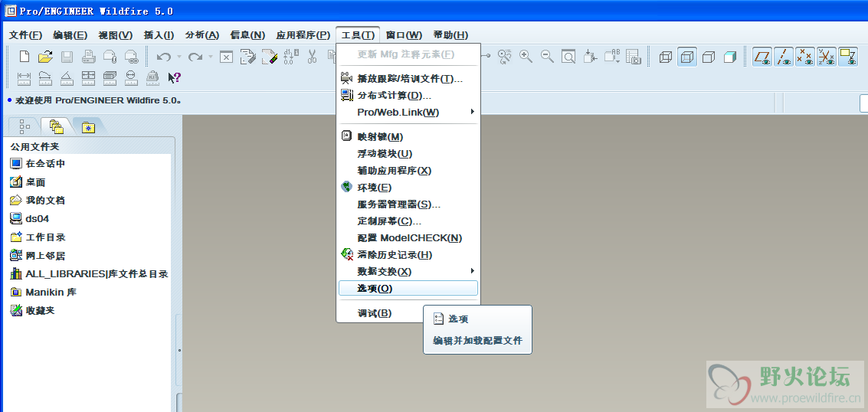Screen dimensions: 868x412
Task: Open the 分析(A) menu
Action: pyautogui.click(x=202, y=34)
